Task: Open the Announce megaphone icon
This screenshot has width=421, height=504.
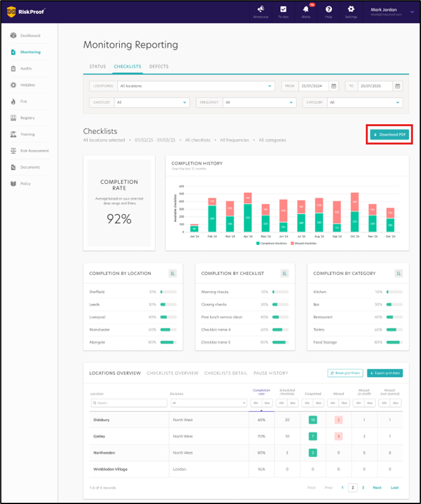Action: click(260, 11)
